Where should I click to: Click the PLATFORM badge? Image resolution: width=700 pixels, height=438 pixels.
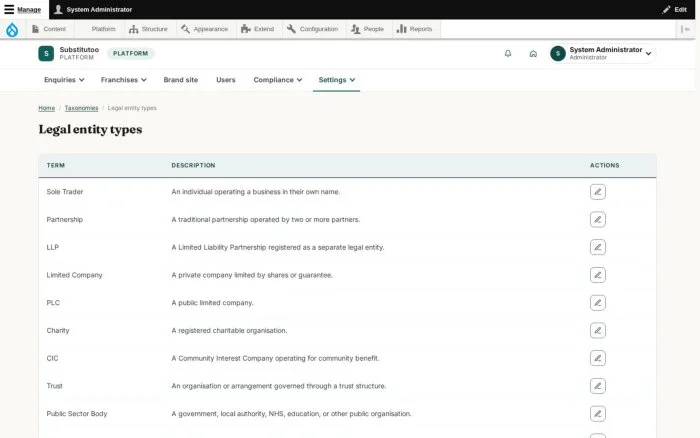click(x=130, y=54)
